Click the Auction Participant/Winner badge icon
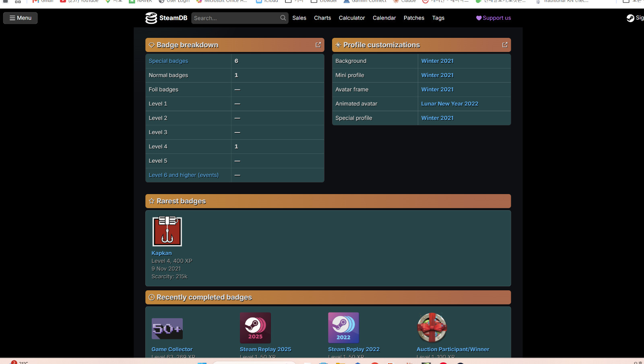 432,328
